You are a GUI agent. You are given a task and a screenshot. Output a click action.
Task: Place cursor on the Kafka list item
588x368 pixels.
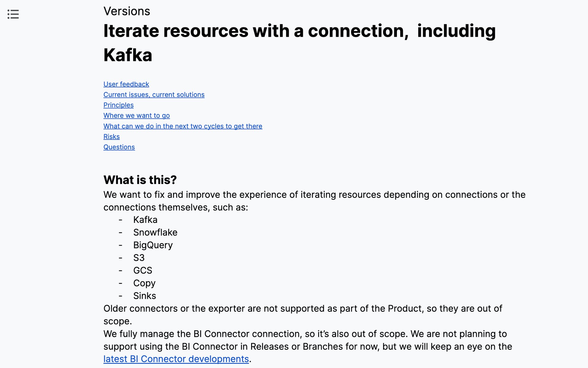[x=145, y=220]
